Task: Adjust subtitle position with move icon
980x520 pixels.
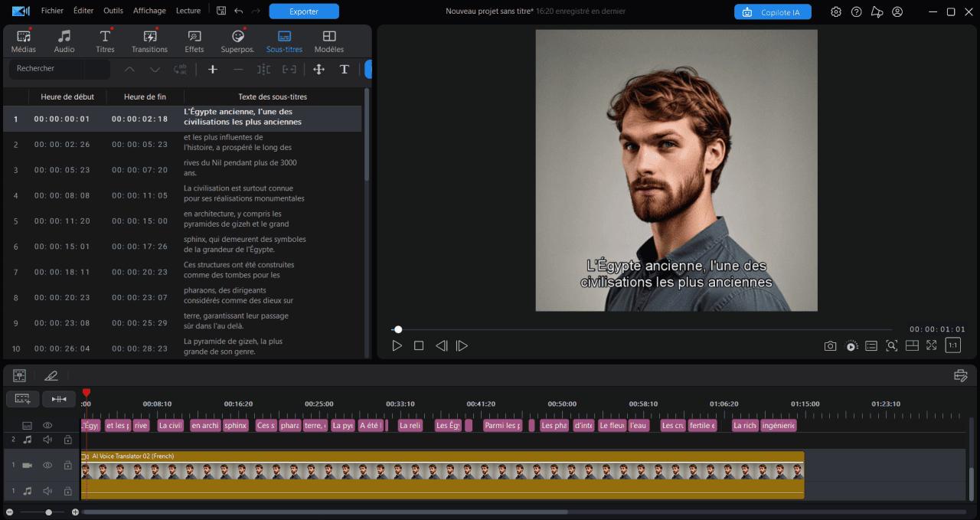Action: [x=319, y=70]
